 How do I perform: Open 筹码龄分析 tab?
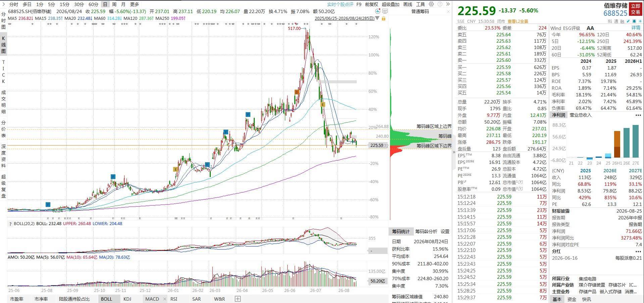coord(426,231)
